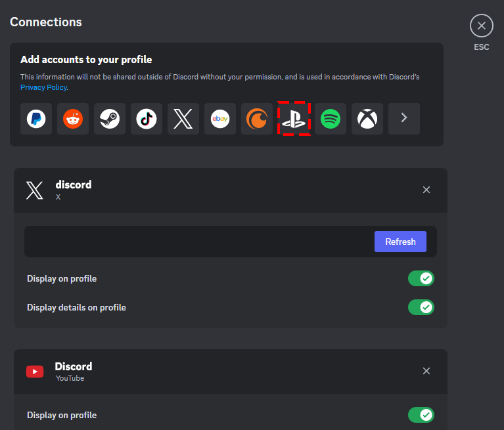Select the eBay connection icon
Image resolution: width=504 pixels, height=430 pixels.
point(220,119)
